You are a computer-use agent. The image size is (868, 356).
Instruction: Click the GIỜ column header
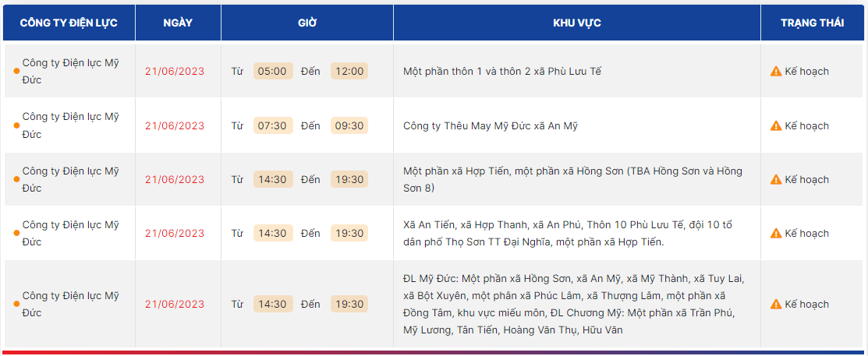(x=307, y=23)
